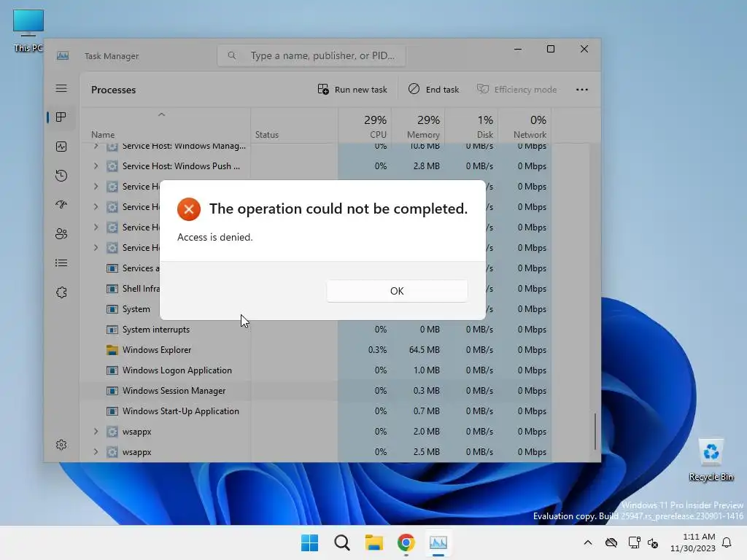Open App history page in sidebar
747x560 pixels.
[x=61, y=176]
